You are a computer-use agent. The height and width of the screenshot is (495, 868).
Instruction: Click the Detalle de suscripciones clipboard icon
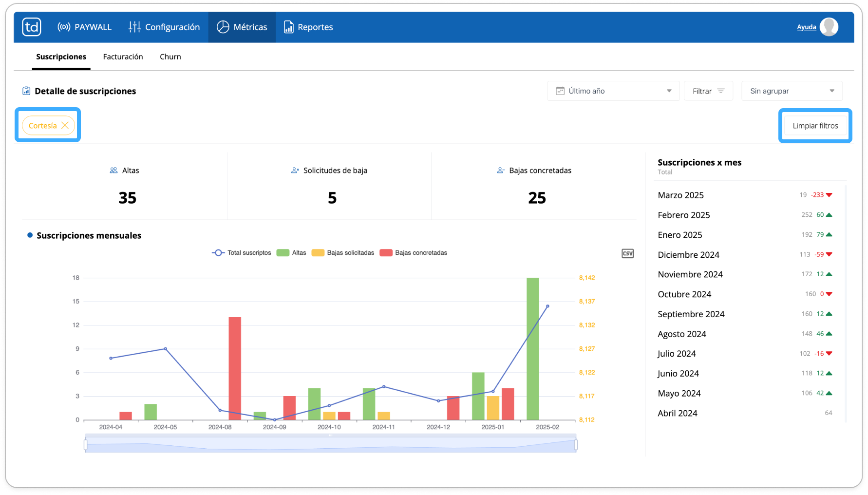click(x=26, y=91)
